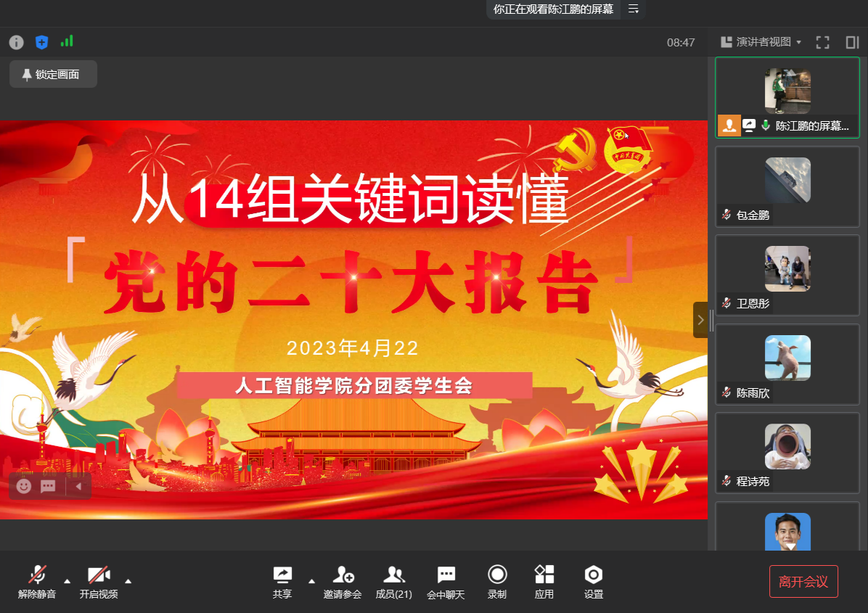
Task: Click the blue security shield icon
Action: coord(41,42)
